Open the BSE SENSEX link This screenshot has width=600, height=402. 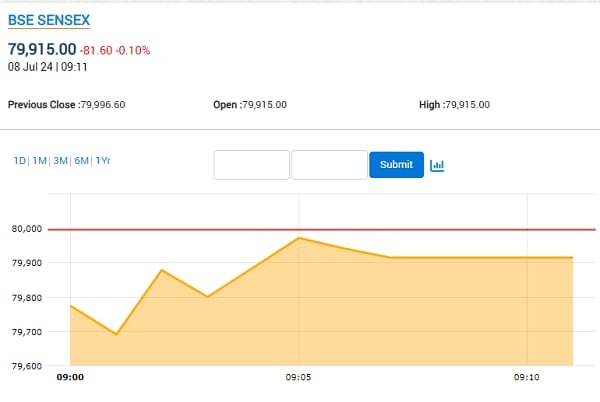click(x=49, y=20)
